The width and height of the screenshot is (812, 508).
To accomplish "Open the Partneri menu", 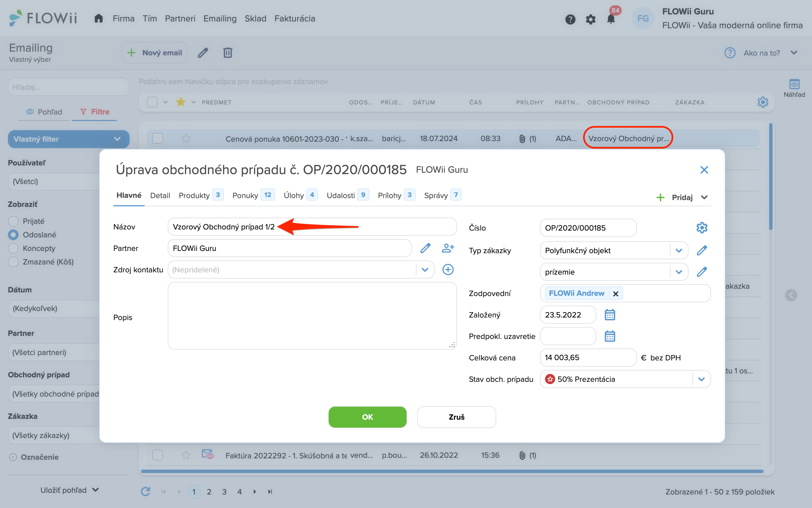I will click(180, 18).
